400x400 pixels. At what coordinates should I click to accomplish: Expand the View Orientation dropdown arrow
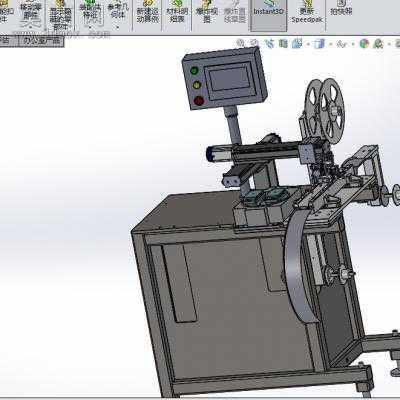[307, 44]
